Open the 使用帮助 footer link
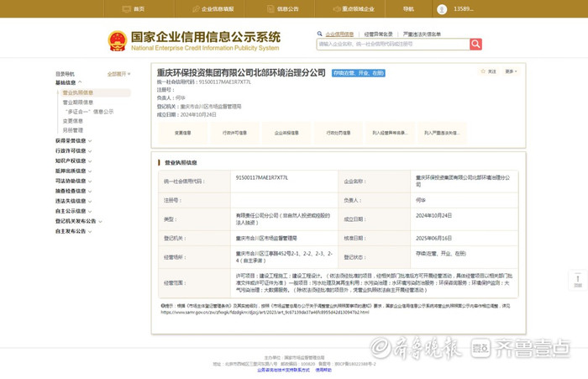The width and height of the screenshot is (588, 379). (x=323, y=370)
